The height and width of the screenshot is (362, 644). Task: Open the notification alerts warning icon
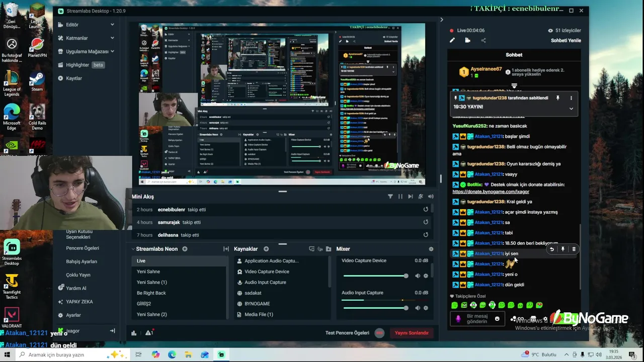click(x=149, y=333)
